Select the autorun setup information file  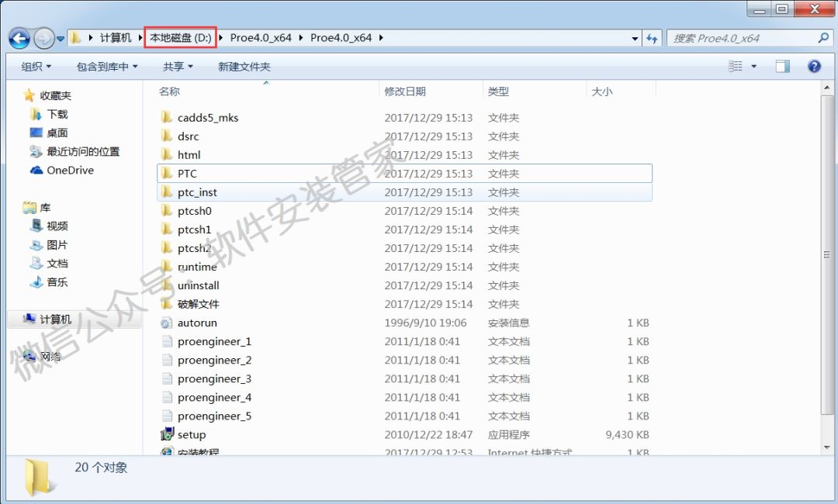coord(197,323)
